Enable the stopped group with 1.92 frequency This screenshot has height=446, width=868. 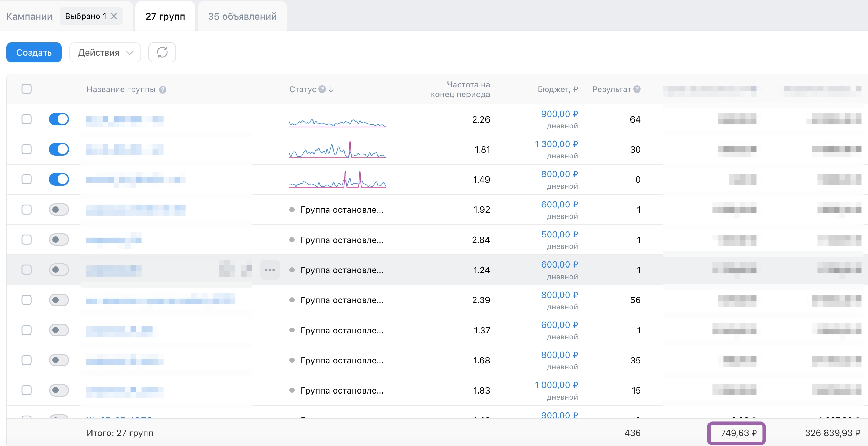click(59, 210)
